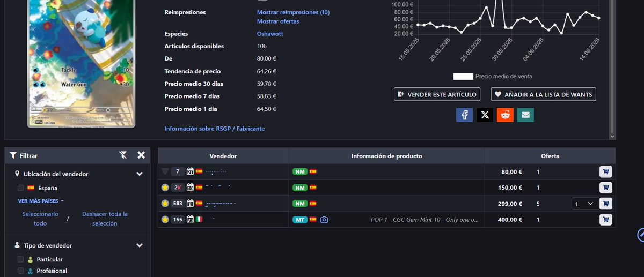Click calendar icon 10 in 150,00 € row

pos(190,188)
